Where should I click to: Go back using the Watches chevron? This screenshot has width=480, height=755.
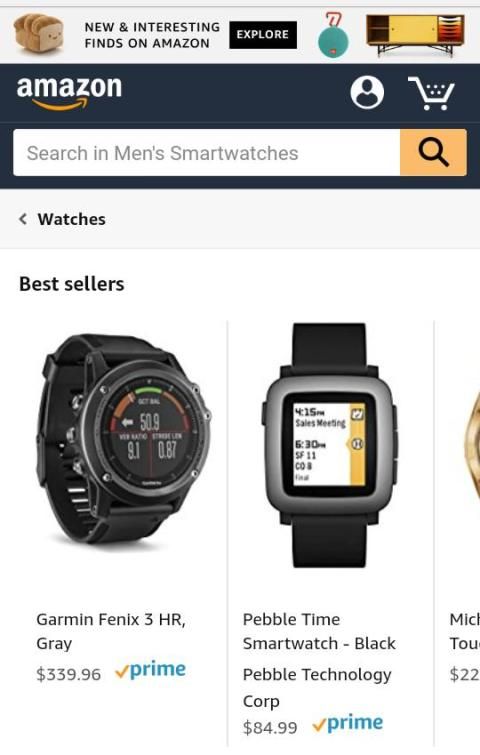pos(23,219)
